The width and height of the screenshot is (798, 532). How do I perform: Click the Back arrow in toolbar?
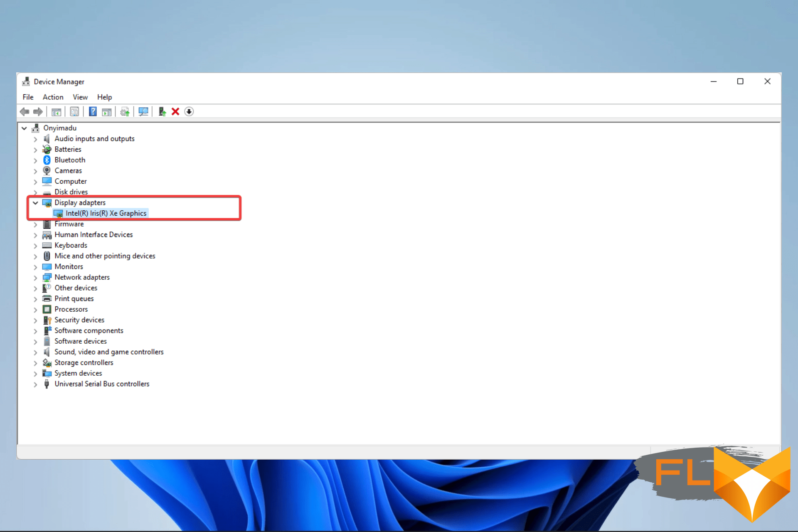[25, 111]
